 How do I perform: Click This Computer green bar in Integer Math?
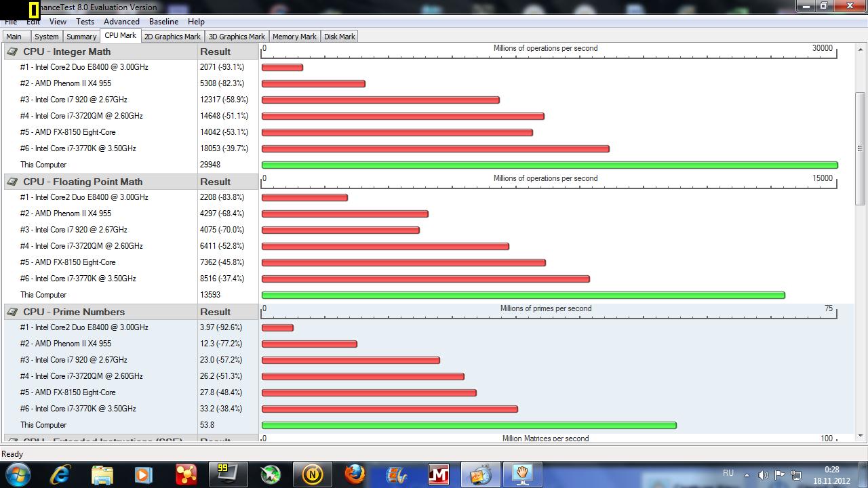coord(549,165)
